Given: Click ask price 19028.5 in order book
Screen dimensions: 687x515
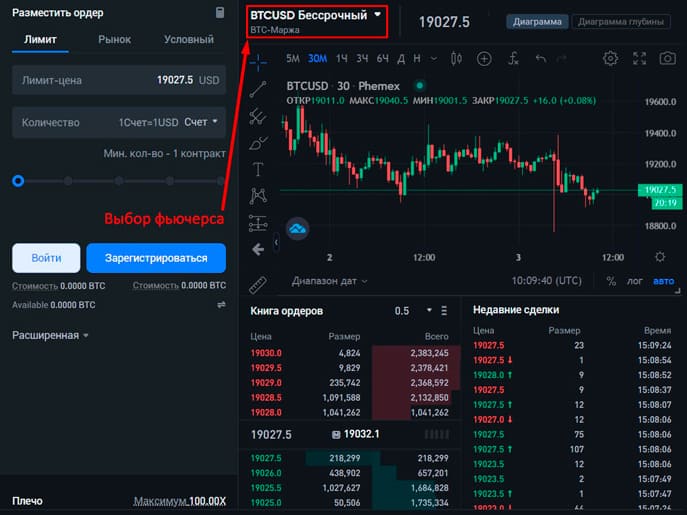Looking at the screenshot, I should (x=266, y=398).
